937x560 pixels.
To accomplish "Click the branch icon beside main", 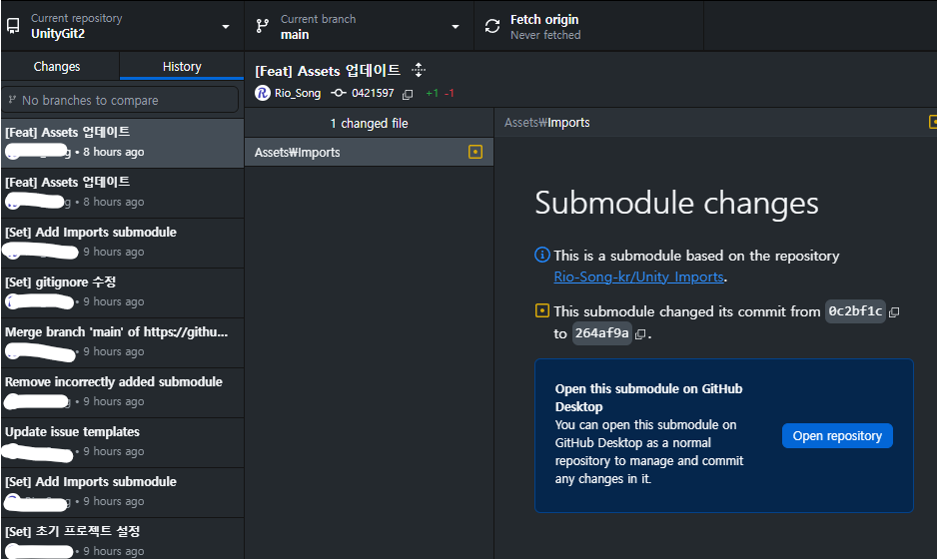I will pos(263,26).
